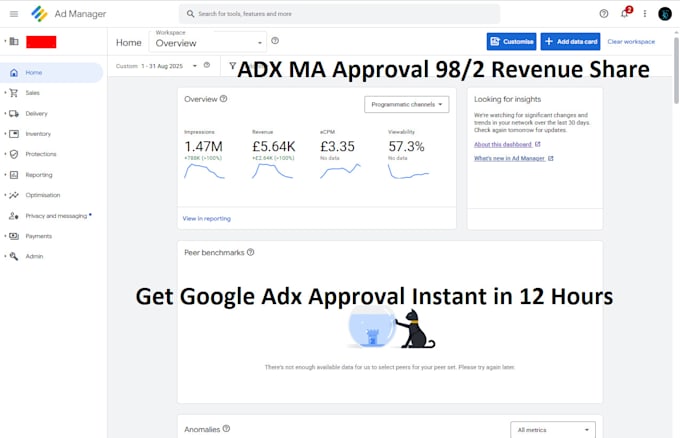Open the hamburger main menu
The image size is (680, 438).
[x=14, y=14]
